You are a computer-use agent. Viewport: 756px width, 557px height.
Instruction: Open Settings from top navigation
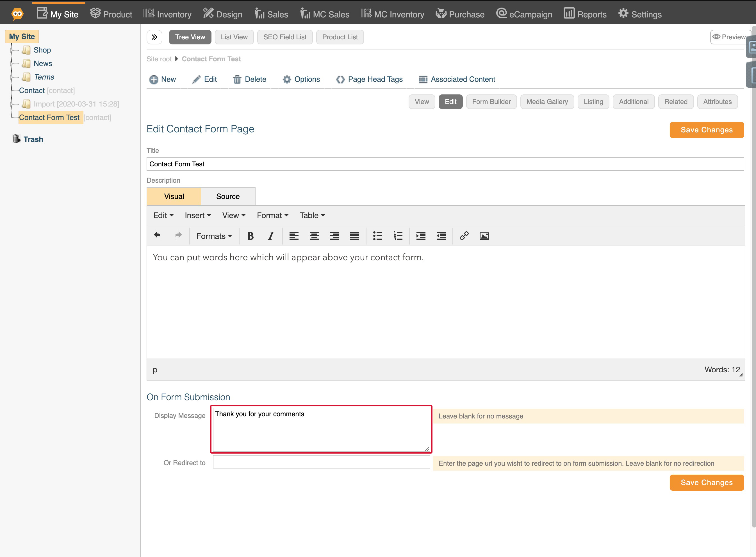click(x=640, y=14)
